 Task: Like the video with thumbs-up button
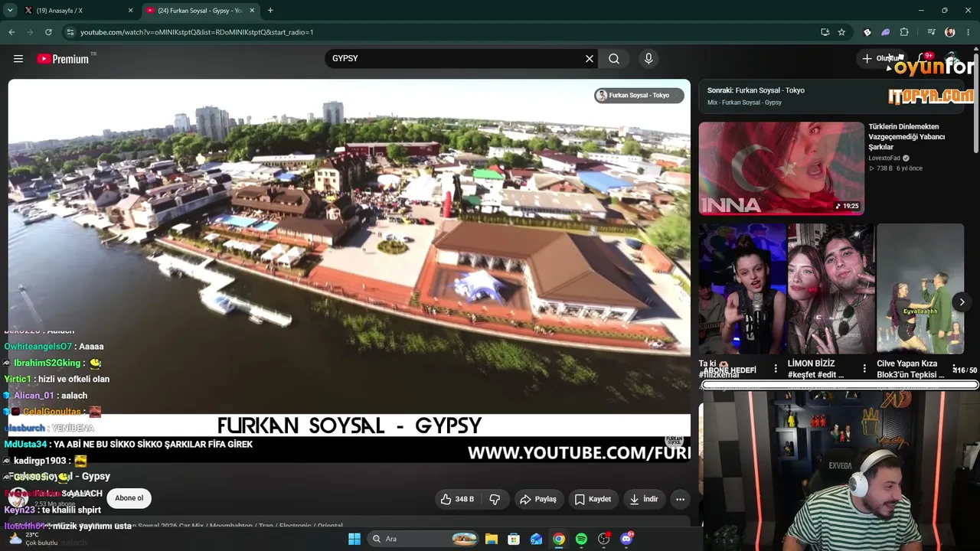point(457,499)
